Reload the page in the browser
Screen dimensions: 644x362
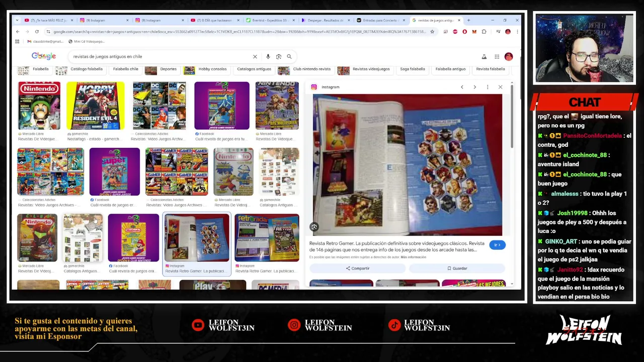(37, 32)
